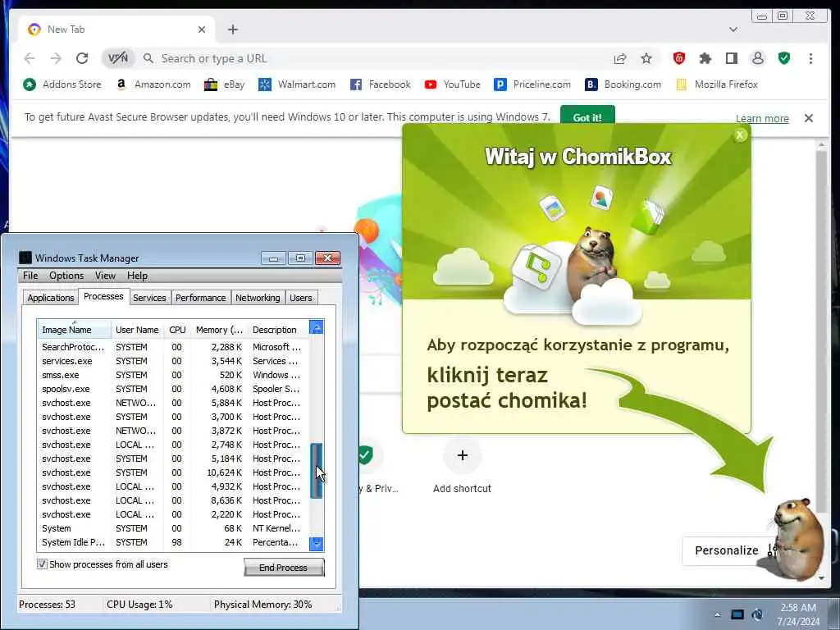Viewport: 840px width, 630px height.
Task: Switch to the Applications tab
Action: tap(50, 298)
